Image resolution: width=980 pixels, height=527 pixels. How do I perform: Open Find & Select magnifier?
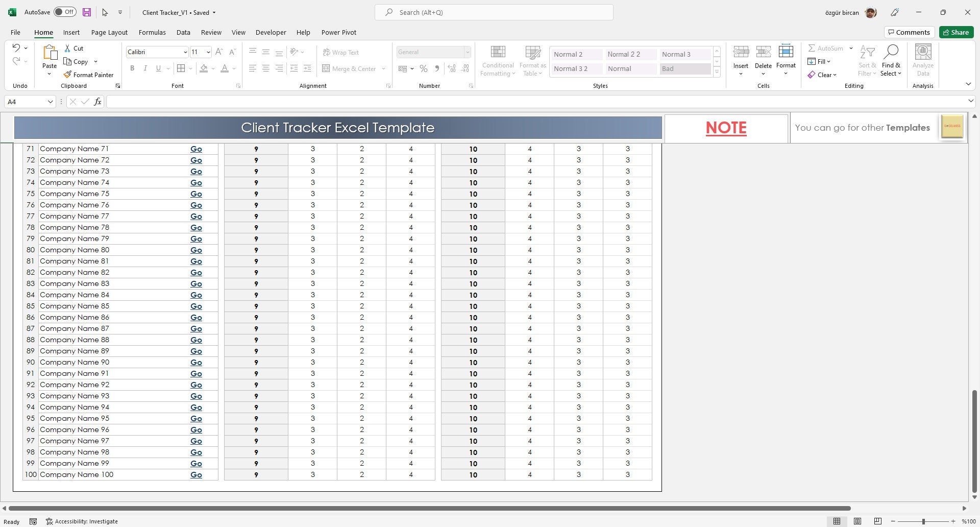coord(891,52)
